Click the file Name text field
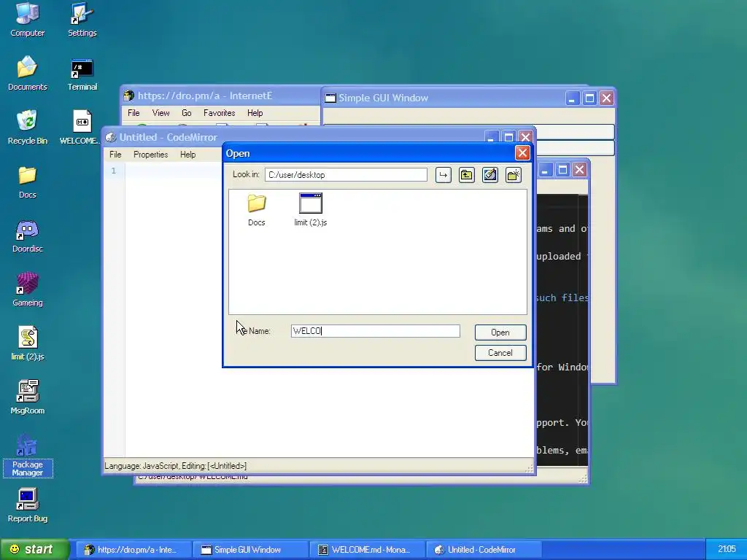 pos(376,331)
